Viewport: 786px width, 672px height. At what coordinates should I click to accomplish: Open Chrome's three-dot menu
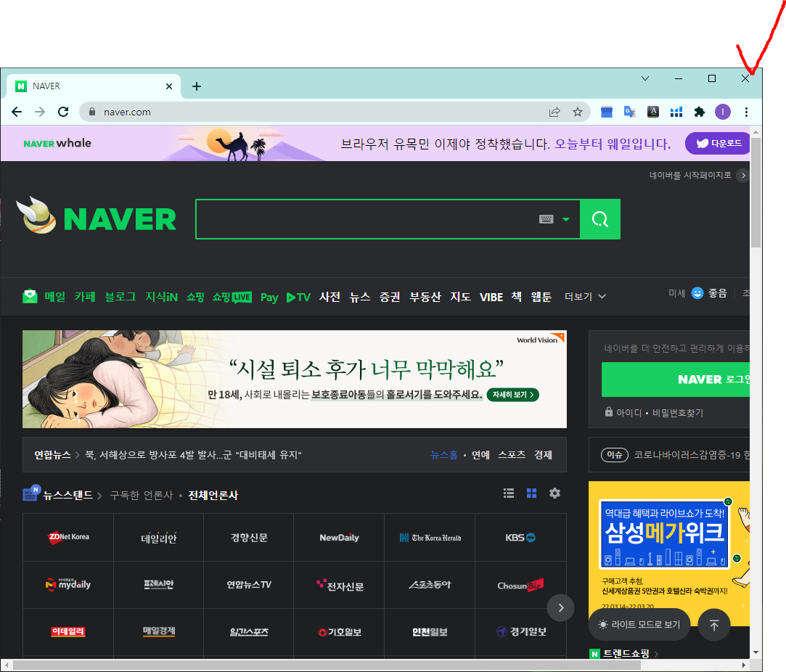coord(746,112)
